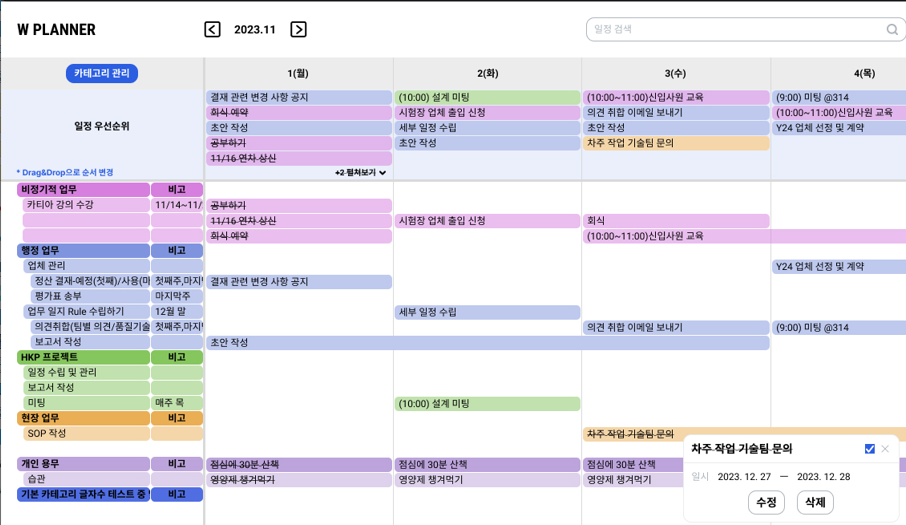Uncheck the completed checkbox in the popup
The width and height of the screenshot is (906, 525).
tap(870, 449)
